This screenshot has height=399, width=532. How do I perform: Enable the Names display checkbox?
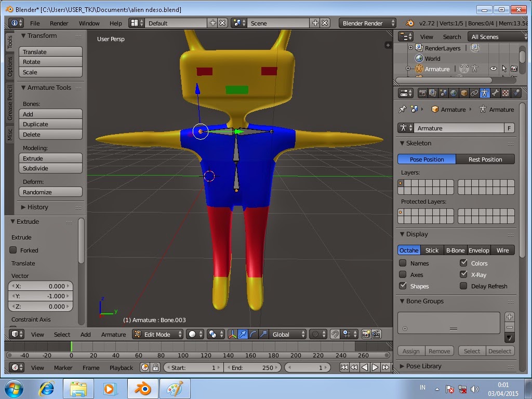pos(403,263)
